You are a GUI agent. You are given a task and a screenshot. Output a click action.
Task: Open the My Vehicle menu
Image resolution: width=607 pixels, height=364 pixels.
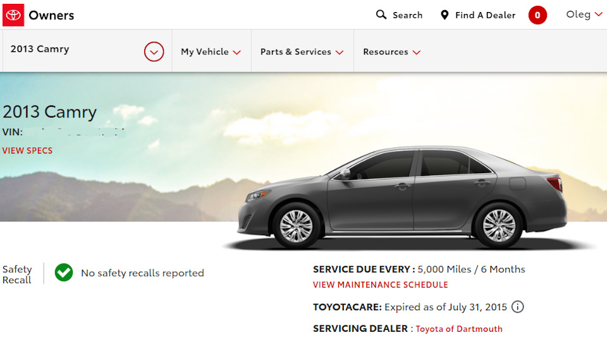point(211,52)
